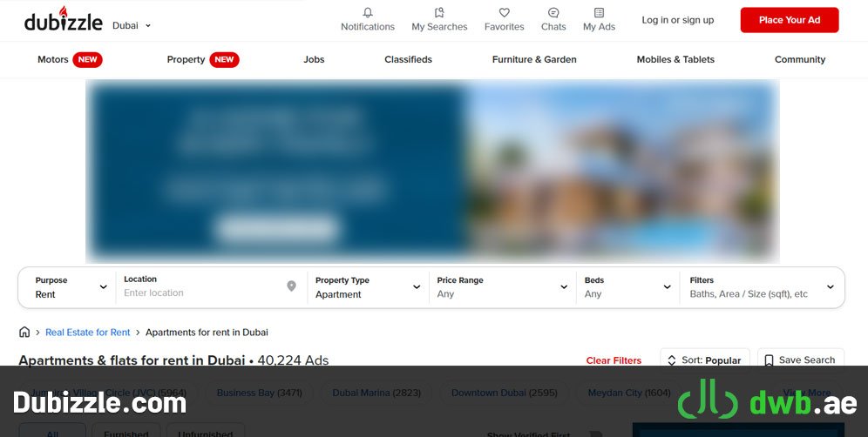The image size is (868, 437).
Task: Open the Property Type dropdown
Action: [368, 287]
